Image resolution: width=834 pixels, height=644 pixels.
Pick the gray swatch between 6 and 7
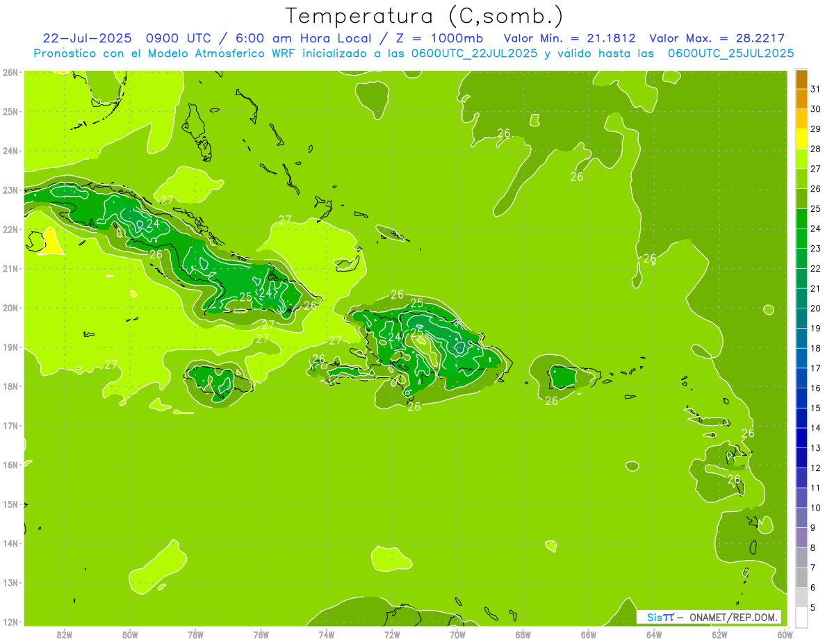point(801,577)
